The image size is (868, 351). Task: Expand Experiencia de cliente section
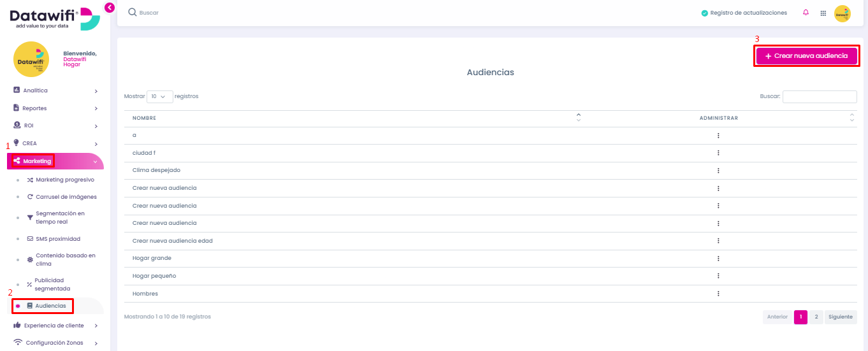(x=55, y=326)
